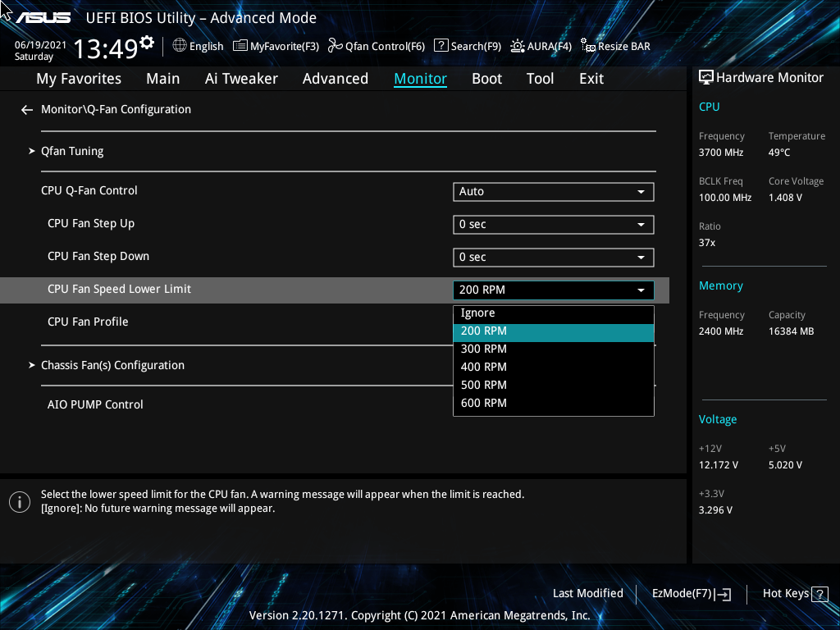Image resolution: width=840 pixels, height=630 pixels.
Task: Click EzMode(F7) to switch modes
Action: [691, 593]
